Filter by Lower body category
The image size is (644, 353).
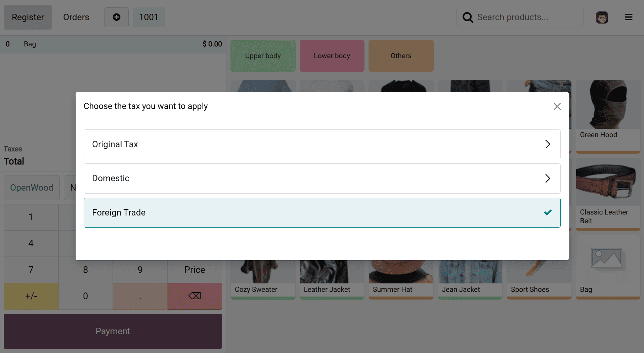coord(332,56)
